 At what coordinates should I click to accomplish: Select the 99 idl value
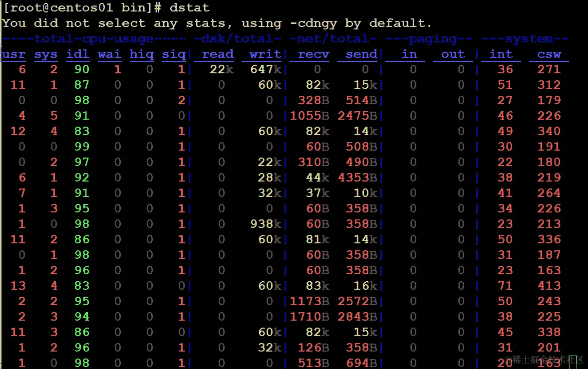click(x=82, y=147)
